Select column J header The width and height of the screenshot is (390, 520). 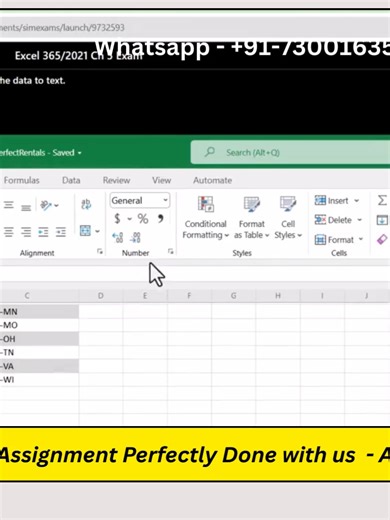367,296
